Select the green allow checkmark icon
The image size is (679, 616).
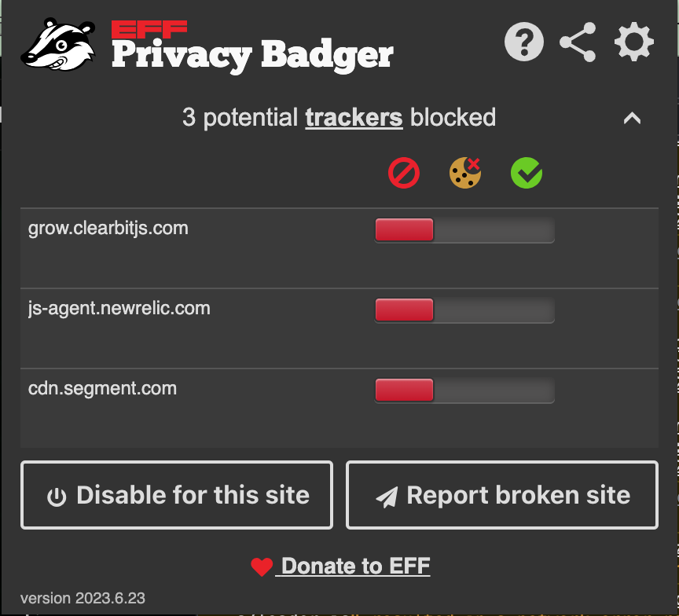click(527, 173)
